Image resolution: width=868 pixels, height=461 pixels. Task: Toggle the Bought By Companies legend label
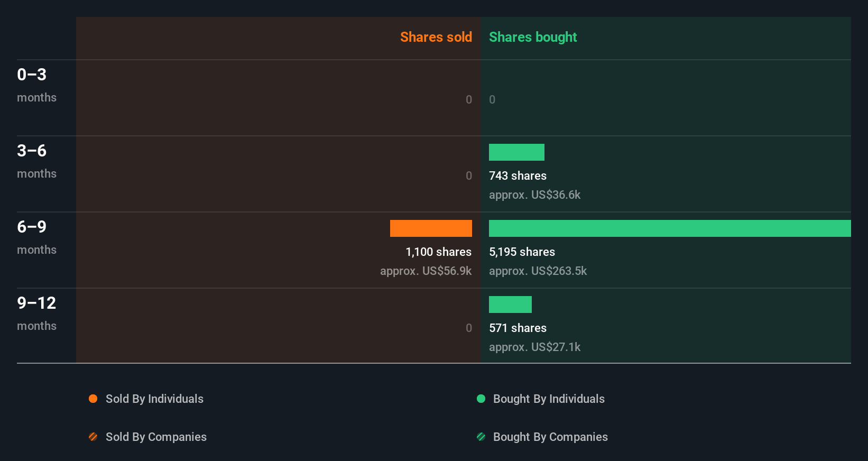550,437
